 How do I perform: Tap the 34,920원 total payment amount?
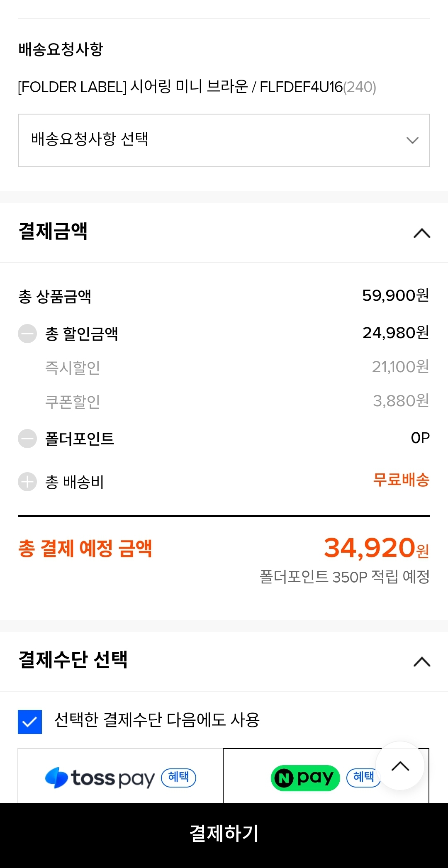[376, 548]
